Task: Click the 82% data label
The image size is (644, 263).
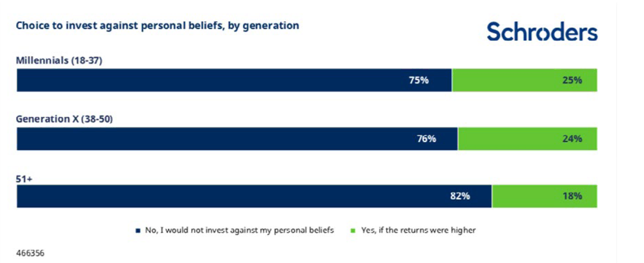Action: (460, 196)
